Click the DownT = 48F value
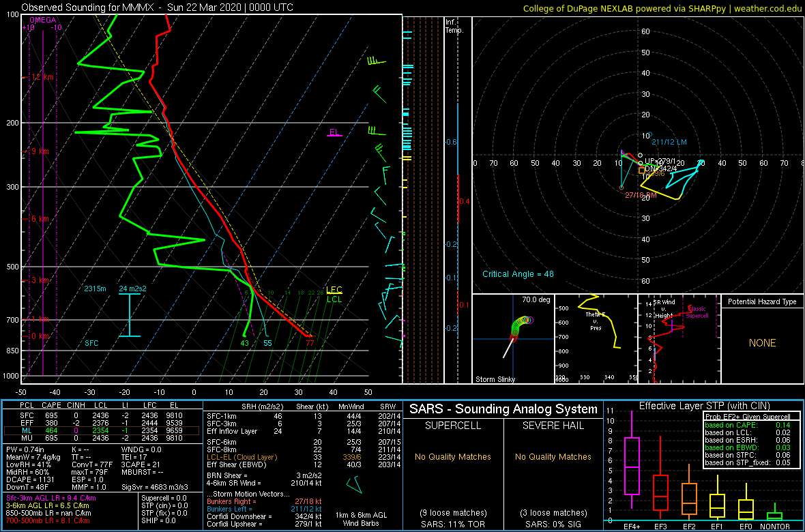The width and height of the screenshot is (805, 532). click(x=28, y=486)
